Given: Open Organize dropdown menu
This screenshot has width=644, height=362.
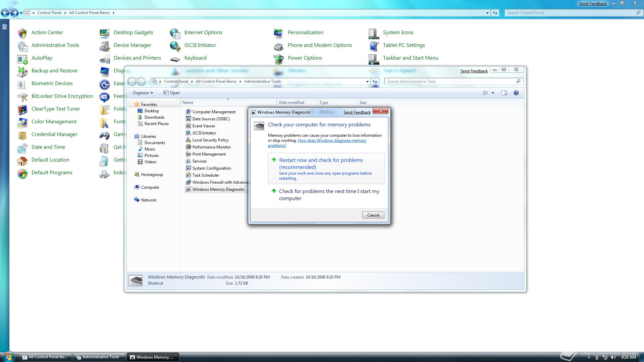Looking at the screenshot, I should 143,93.
